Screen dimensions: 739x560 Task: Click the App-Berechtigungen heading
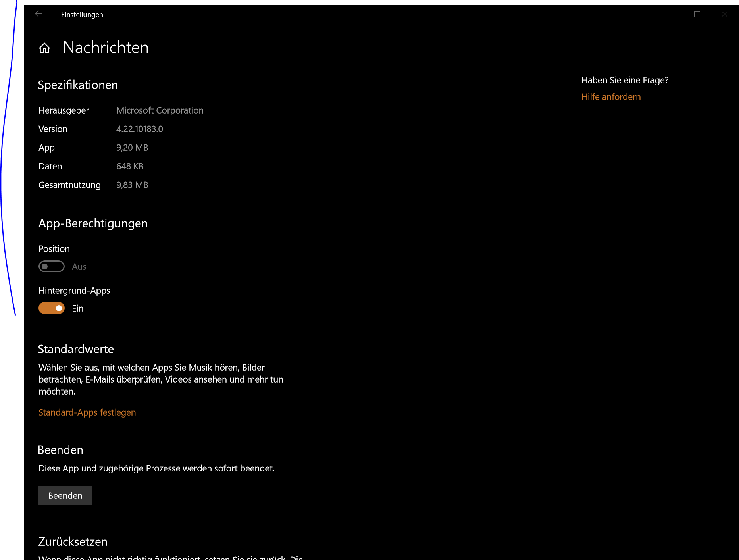pos(93,223)
